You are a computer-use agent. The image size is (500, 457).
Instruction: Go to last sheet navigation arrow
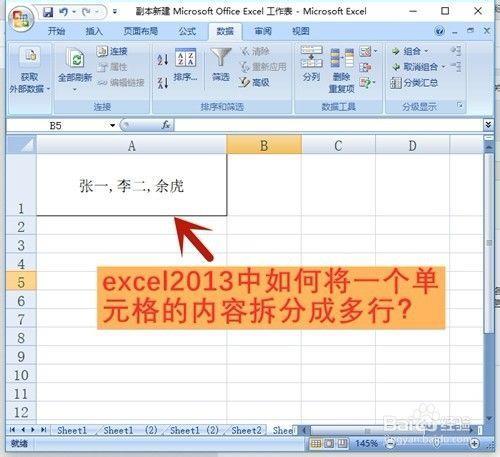(43, 430)
